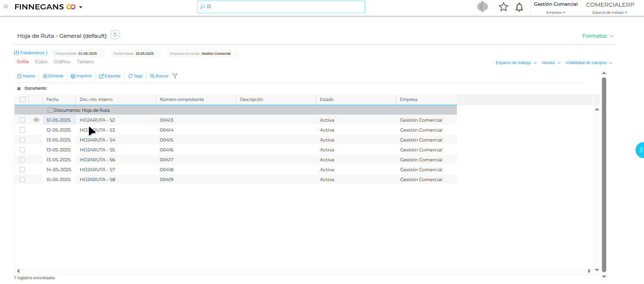Click Exportar in the toolbar
Image resolution: width=644 pixels, height=284 pixels.
(110, 76)
